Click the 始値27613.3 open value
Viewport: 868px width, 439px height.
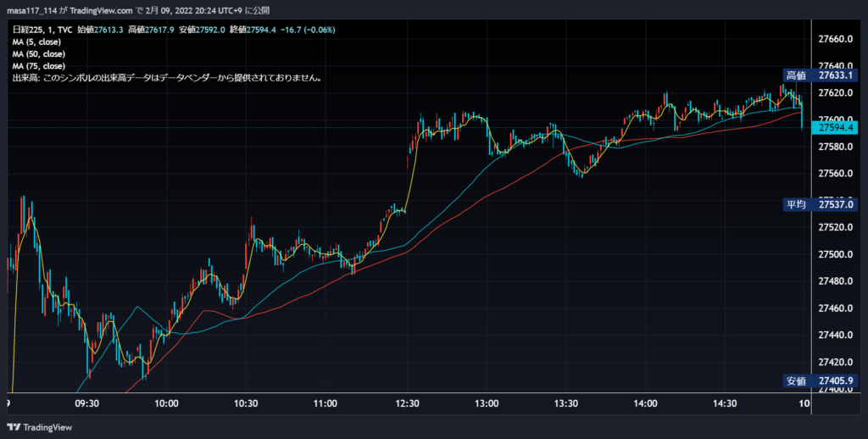pos(100,30)
